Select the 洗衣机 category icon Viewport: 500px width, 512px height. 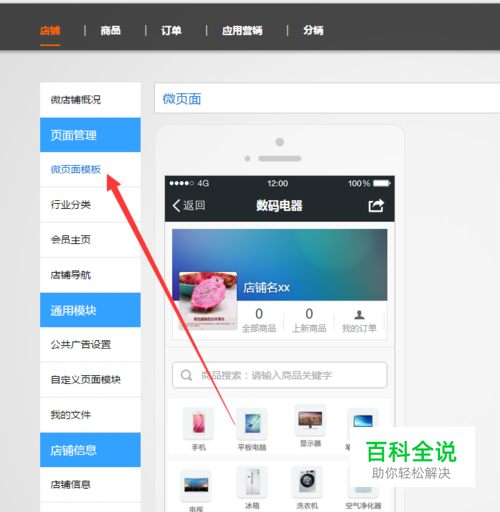[307, 482]
